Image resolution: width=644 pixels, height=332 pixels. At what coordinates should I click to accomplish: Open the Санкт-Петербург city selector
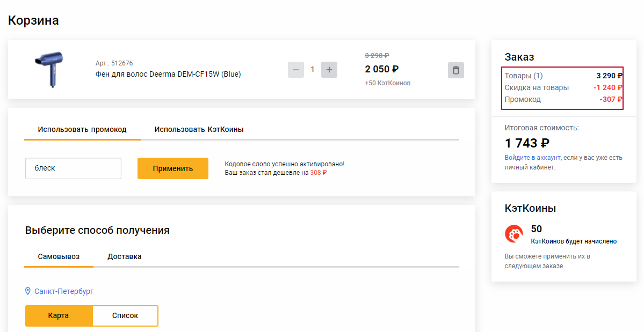pyautogui.click(x=64, y=291)
